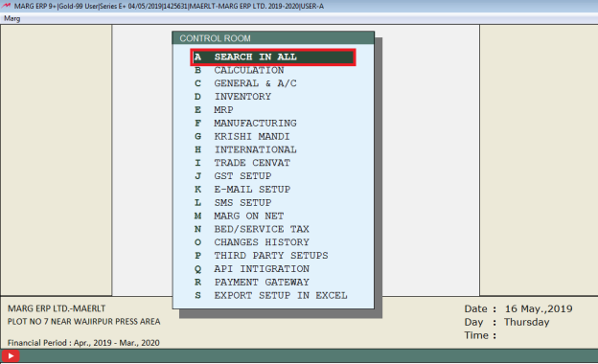
Task: Select TRADE CENVAT option
Action: [252, 163]
